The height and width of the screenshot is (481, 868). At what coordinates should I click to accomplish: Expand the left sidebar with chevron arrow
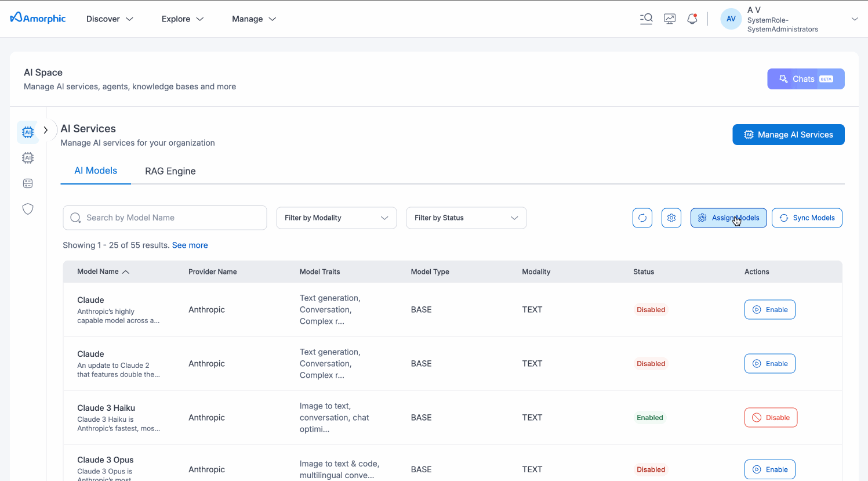tap(46, 131)
